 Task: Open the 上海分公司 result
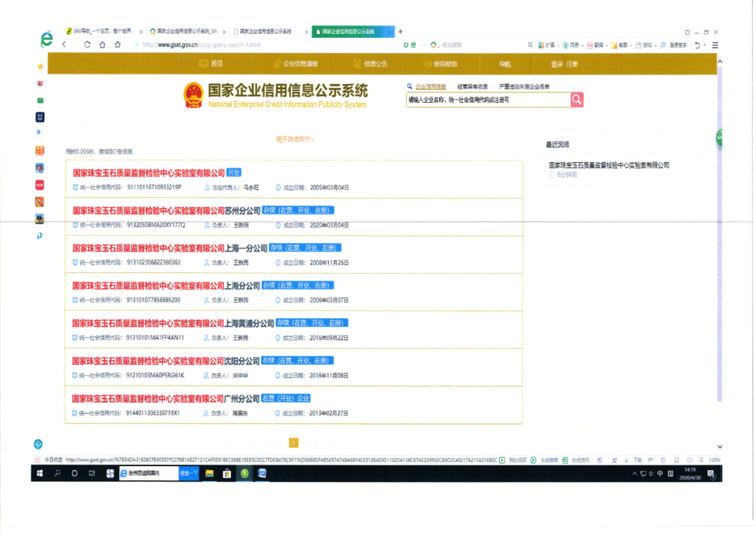[x=167, y=286]
